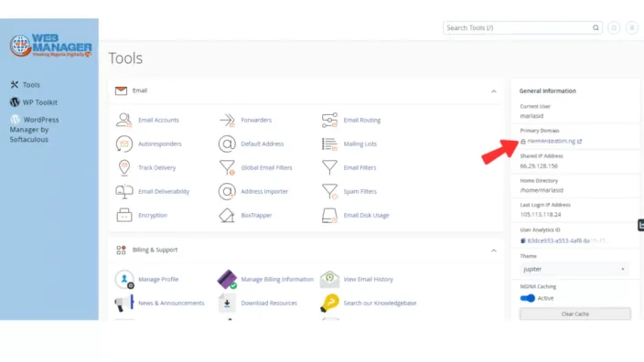Viewport: 644px width, 362px height.
Task: Click the Spam Filters funnel icon
Action: 329,191
